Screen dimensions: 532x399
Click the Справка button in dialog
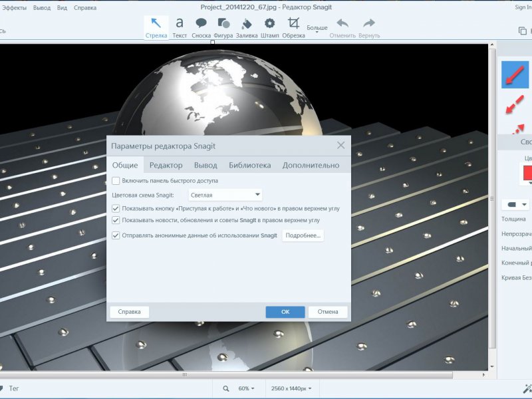coord(129,312)
